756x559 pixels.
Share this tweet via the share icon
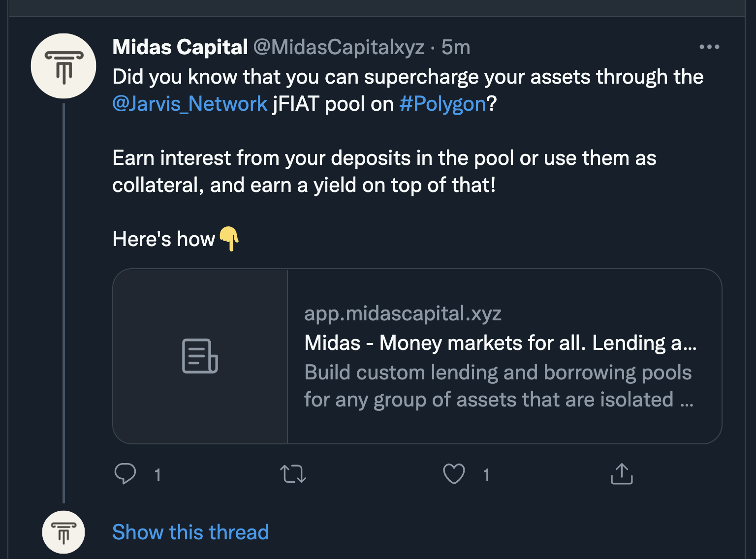622,474
